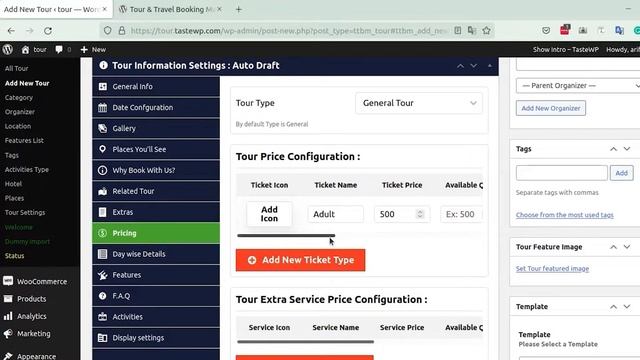Collapse Tour Information Settings panel with triangle toggle
This screenshot has height=360, width=640.
(x=490, y=66)
